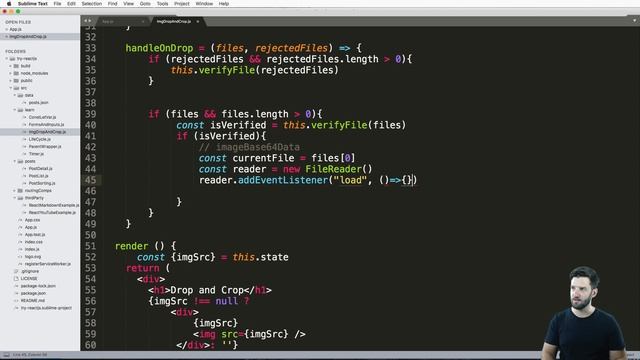This screenshot has height=360, width=640.
Task: Open try-reactjs.sublime-project file
Action: coord(46,308)
